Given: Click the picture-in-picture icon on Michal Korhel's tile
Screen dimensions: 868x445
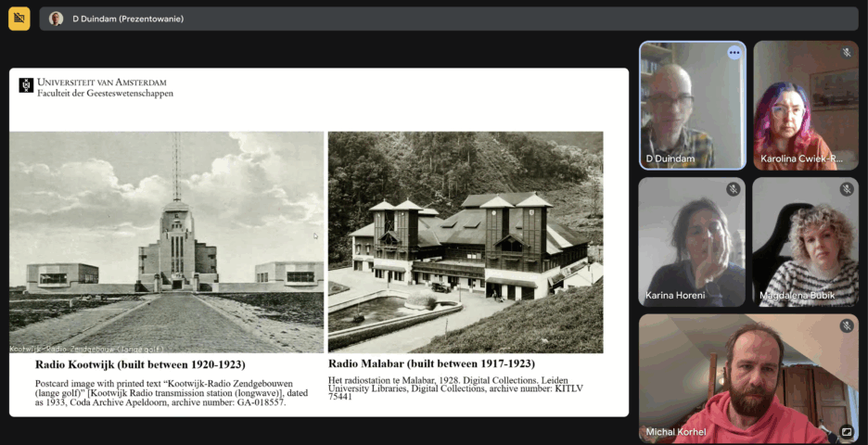Looking at the screenshot, I should [846, 431].
